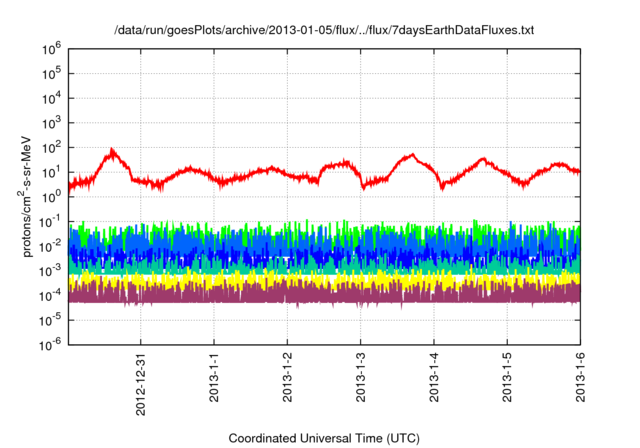The width and height of the screenshot is (640, 448).
Task: Click the 10^5 y-axis tick label
Action: 51,73
